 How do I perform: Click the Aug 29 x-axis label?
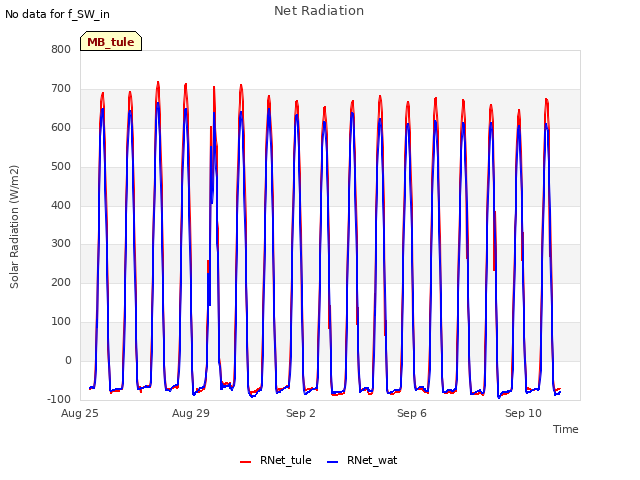tap(191, 413)
